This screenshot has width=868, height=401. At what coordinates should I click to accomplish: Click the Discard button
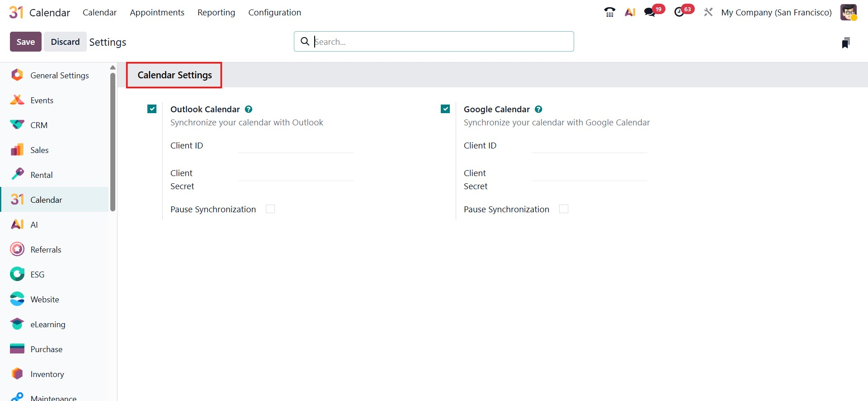(x=65, y=42)
